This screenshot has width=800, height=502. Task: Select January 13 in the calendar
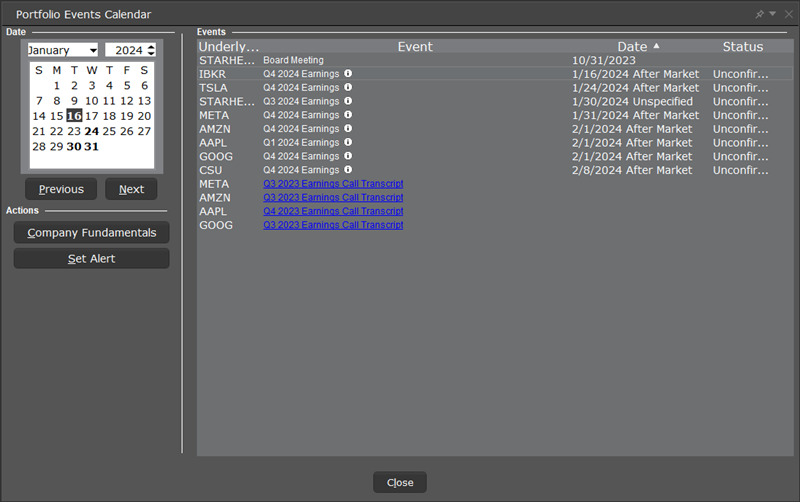click(144, 101)
